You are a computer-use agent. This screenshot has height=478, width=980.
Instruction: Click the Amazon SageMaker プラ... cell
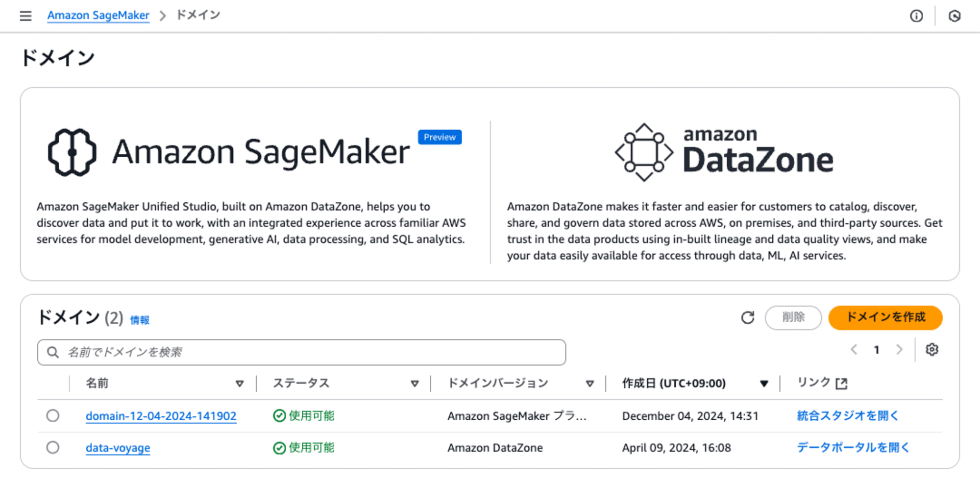pyautogui.click(x=517, y=416)
